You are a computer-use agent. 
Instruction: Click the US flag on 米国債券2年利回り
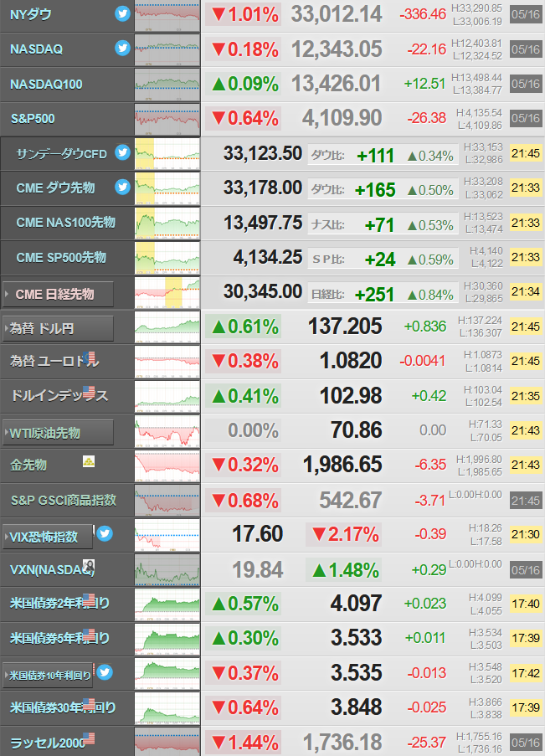pos(89,599)
